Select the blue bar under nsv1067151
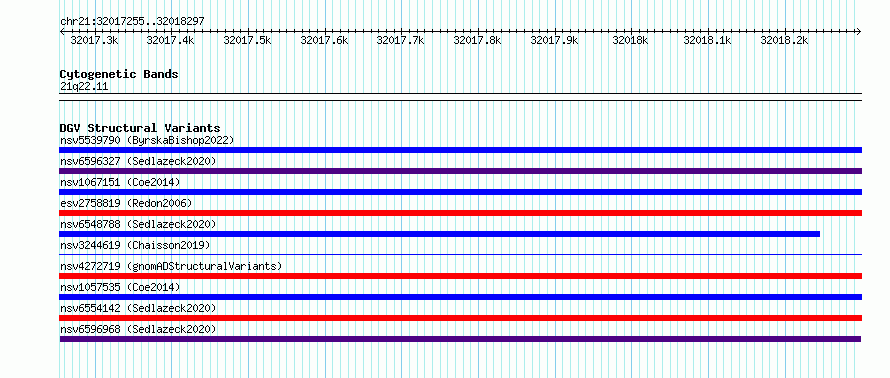 point(460,192)
